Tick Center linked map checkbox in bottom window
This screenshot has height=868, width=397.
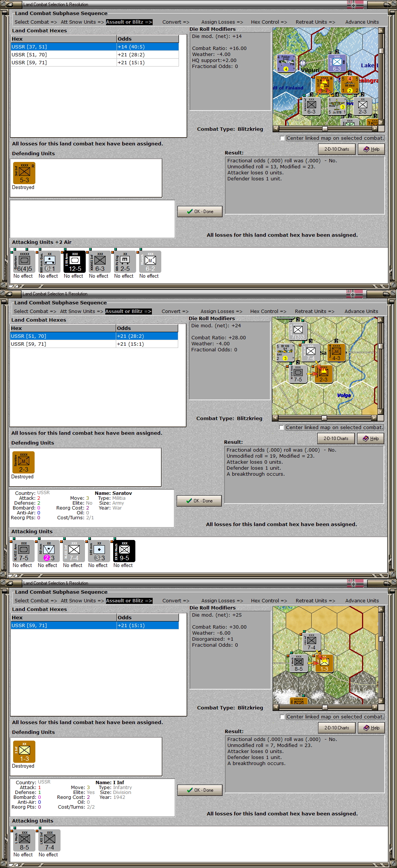(x=282, y=717)
